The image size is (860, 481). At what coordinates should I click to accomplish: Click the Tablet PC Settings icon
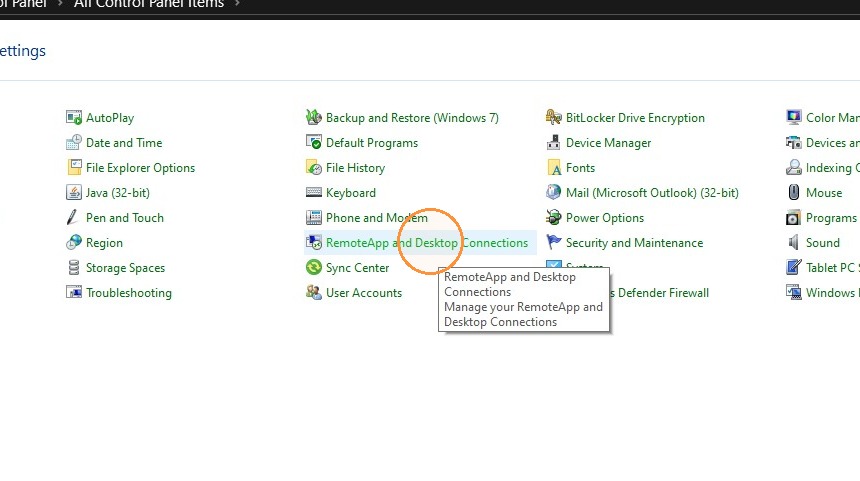pos(794,268)
